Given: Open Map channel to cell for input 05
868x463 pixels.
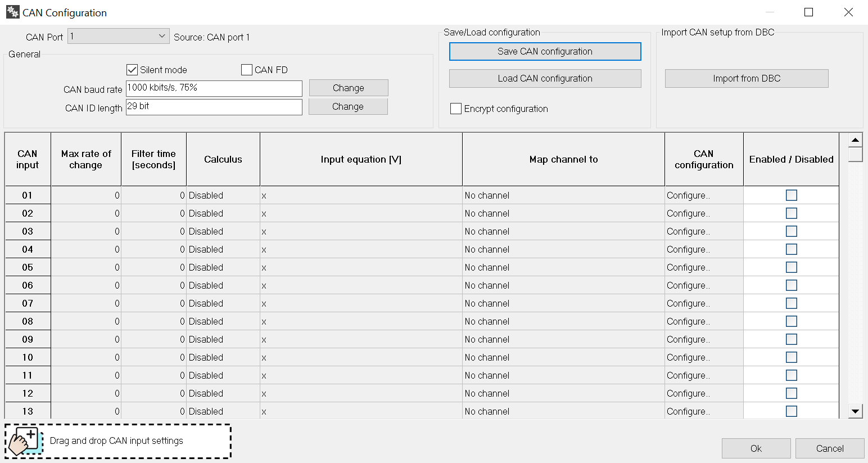Looking at the screenshot, I should pyautogui.click(x=563, y=267).
